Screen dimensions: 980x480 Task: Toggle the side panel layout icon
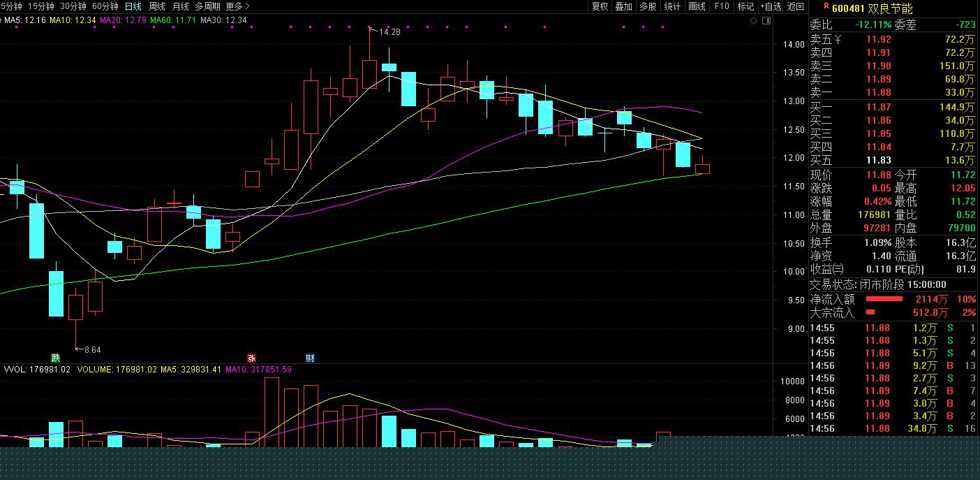767,21
